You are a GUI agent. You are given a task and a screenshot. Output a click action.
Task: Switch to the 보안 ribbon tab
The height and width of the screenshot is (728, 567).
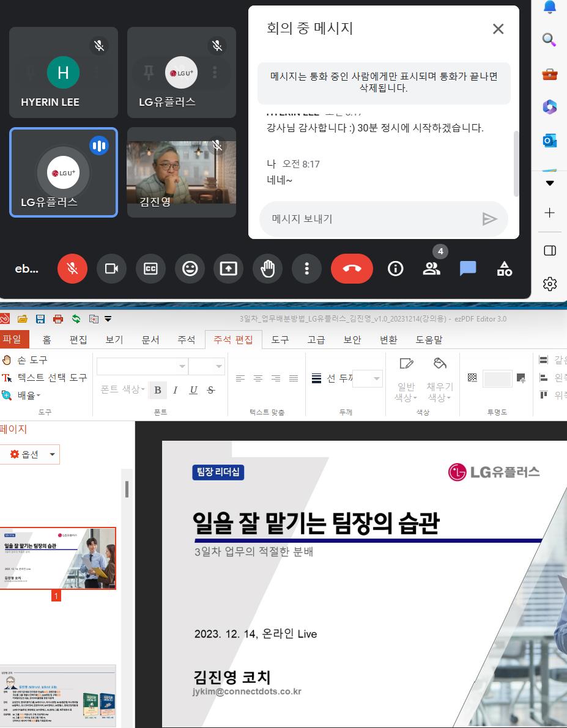click(x=352, y=339)
